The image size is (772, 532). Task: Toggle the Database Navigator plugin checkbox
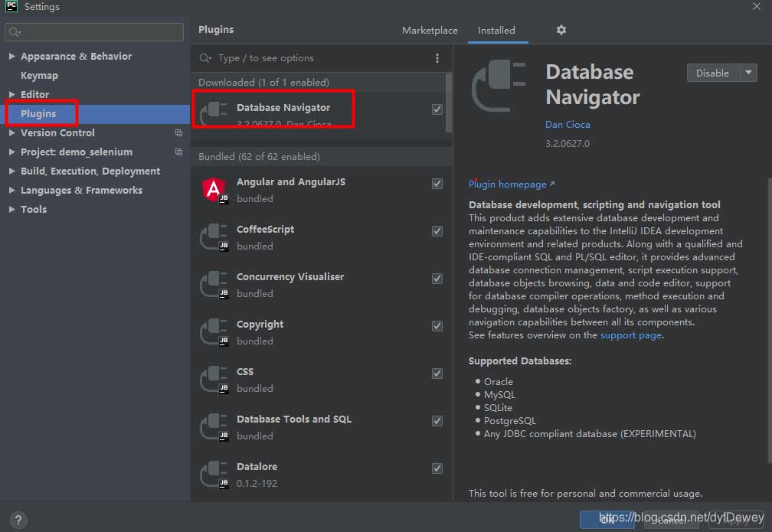click(x=437, y=109)
